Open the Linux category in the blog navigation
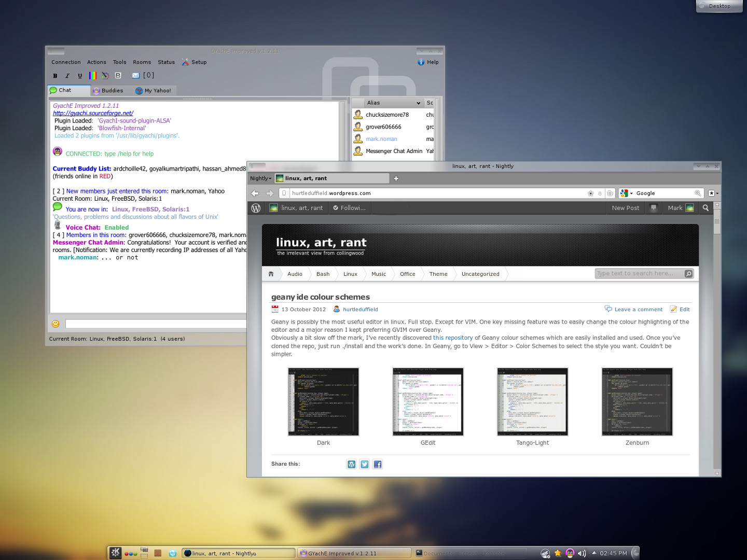Screen dimensions: 747x560 coord(350,274)
